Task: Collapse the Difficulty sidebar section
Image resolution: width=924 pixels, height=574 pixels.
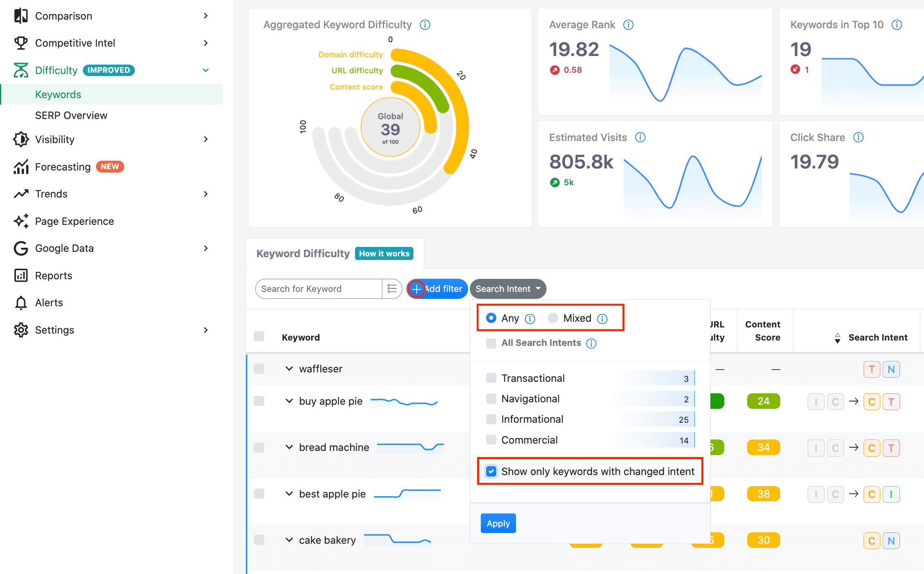Action: coord(205,70)
